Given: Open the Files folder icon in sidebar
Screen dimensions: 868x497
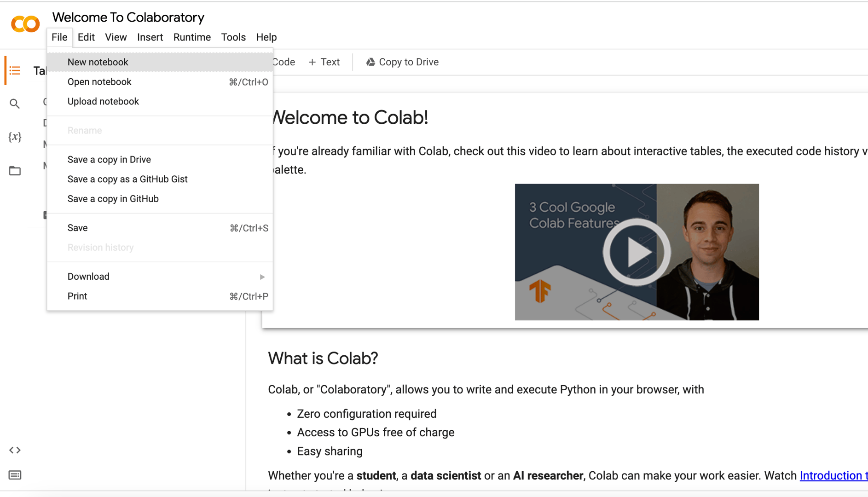Looking at the screenshot, I should click(x=15, y=171).
